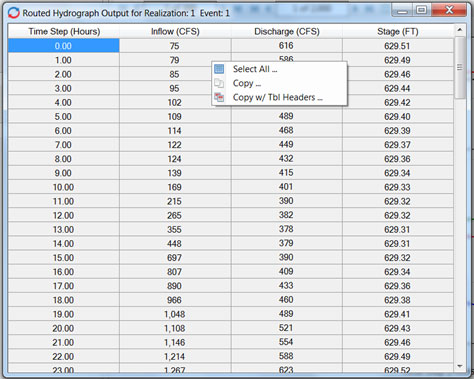The width and height of the screenshot is (474, 379).
Task: Click the scrollbar up arrow
Action: pos(460,30)
